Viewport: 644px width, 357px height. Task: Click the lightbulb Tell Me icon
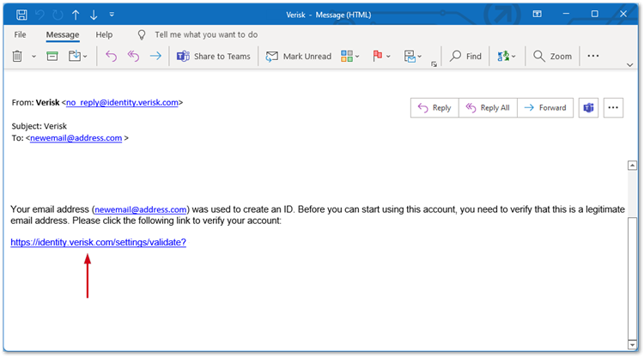(x=142, y=35)
